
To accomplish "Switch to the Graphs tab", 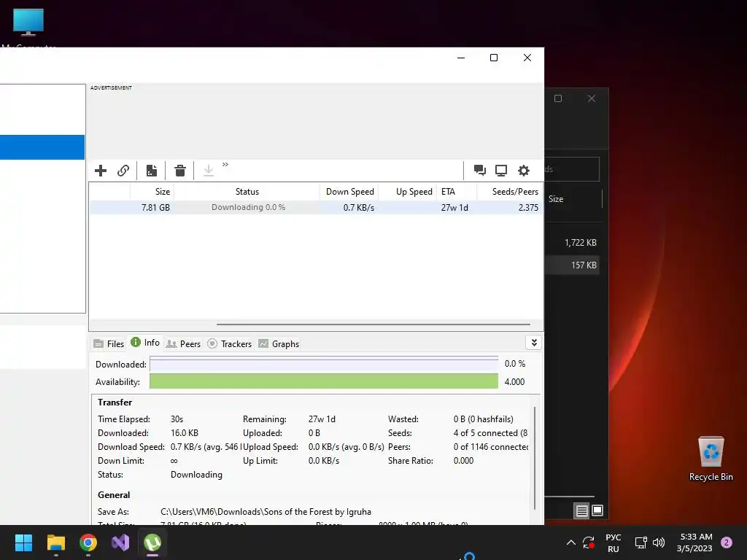I will click(279, 344).
